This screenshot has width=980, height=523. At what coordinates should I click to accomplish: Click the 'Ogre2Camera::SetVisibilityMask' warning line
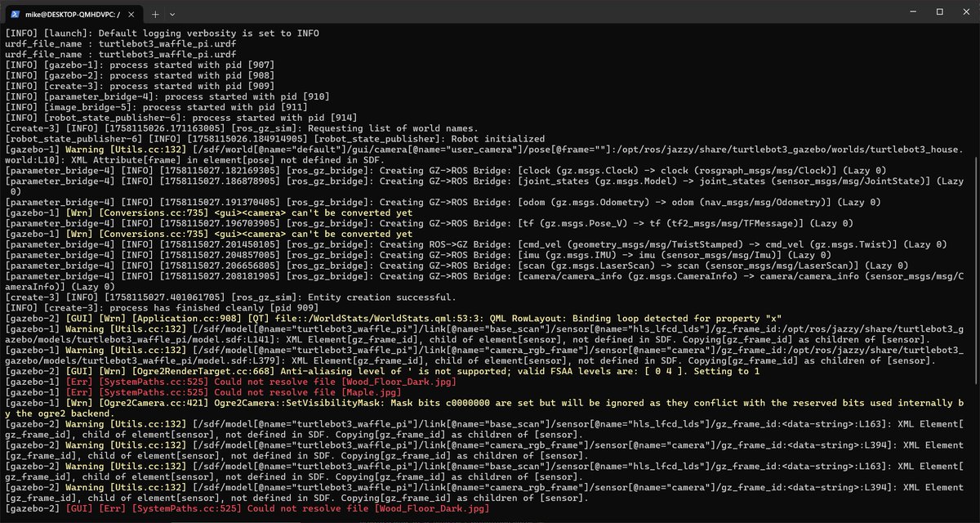click(486, 409)
